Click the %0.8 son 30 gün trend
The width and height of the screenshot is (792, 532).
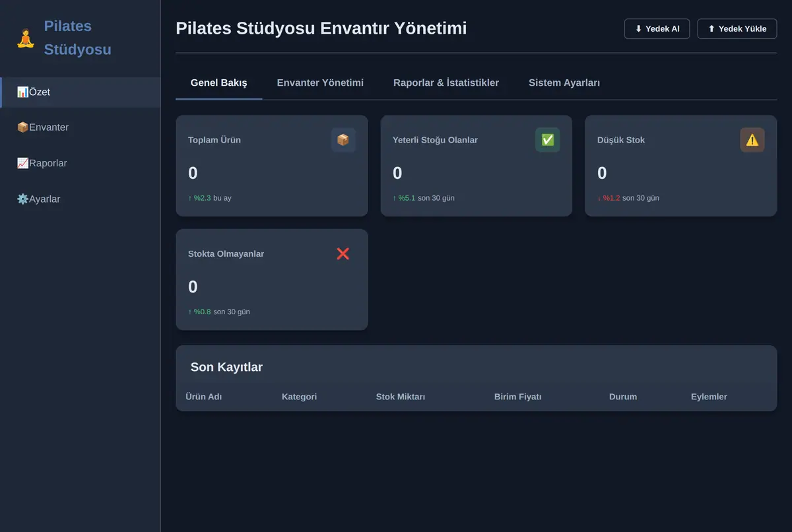click(x=219, y=312)
